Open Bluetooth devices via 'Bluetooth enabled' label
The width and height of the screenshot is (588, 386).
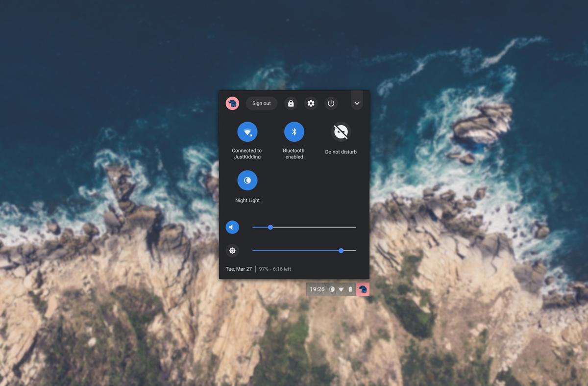click(x=294, y=154)
